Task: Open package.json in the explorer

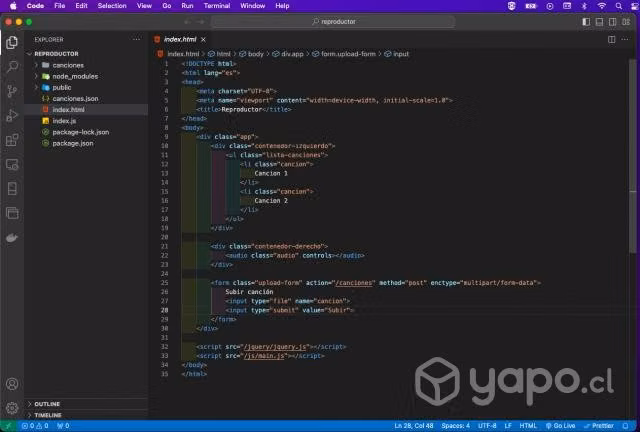Action: pos(86,143)
